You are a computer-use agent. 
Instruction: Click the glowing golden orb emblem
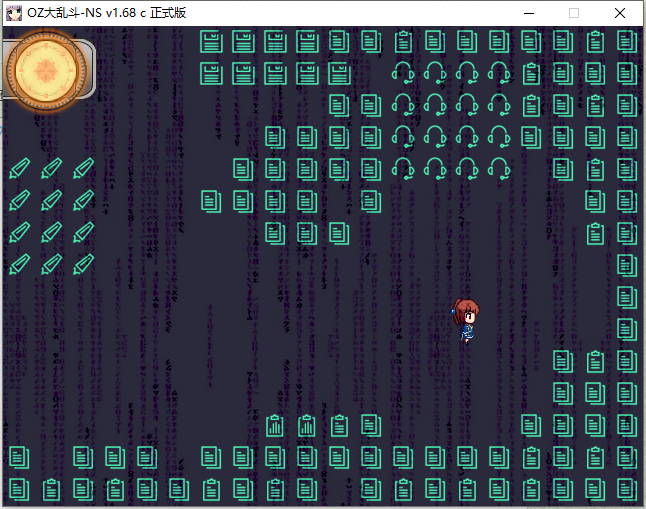tap(47, 70)
